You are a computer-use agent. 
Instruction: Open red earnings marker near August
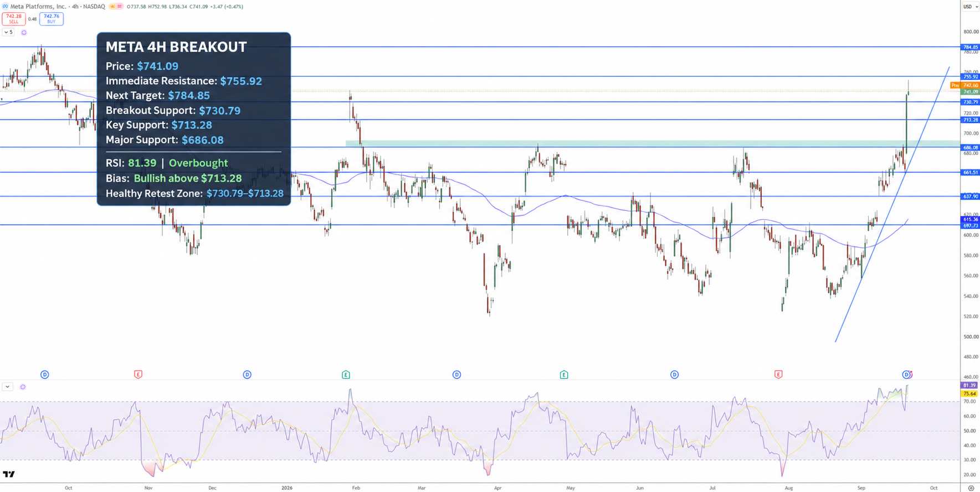(x=778, y=375)
